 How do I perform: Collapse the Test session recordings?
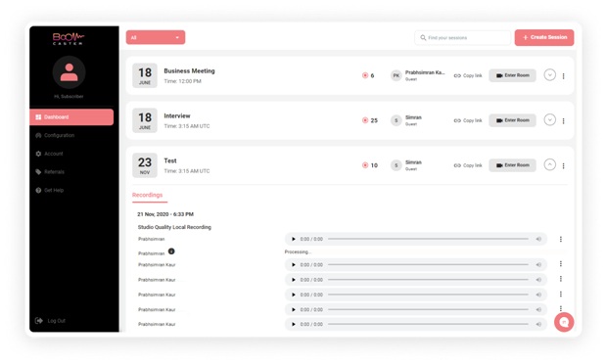[549, 164]
